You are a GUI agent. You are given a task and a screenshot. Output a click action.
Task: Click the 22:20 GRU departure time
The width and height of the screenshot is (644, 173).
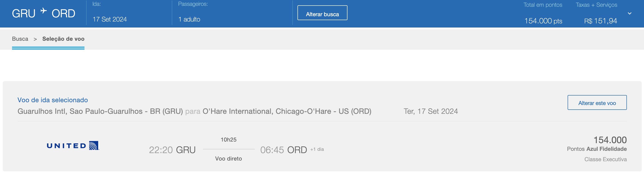point(172,150)
